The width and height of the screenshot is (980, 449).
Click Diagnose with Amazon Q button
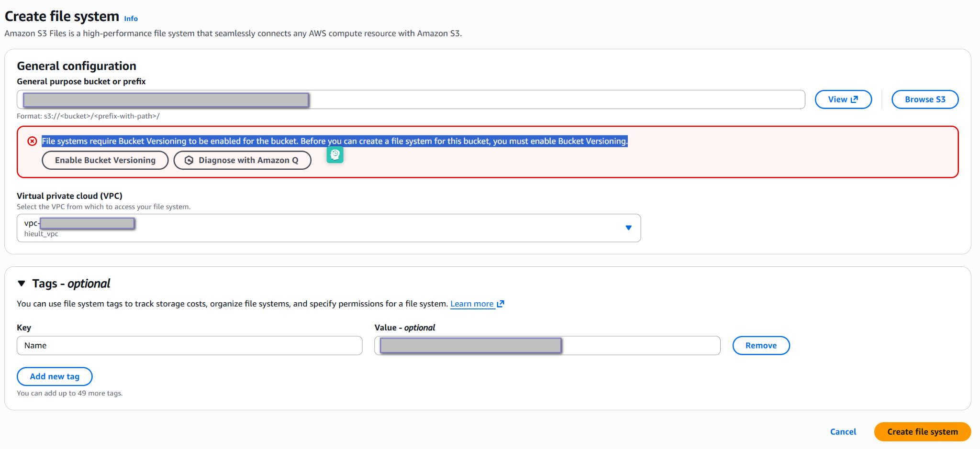pyautogui.click(x=242, y=160)
